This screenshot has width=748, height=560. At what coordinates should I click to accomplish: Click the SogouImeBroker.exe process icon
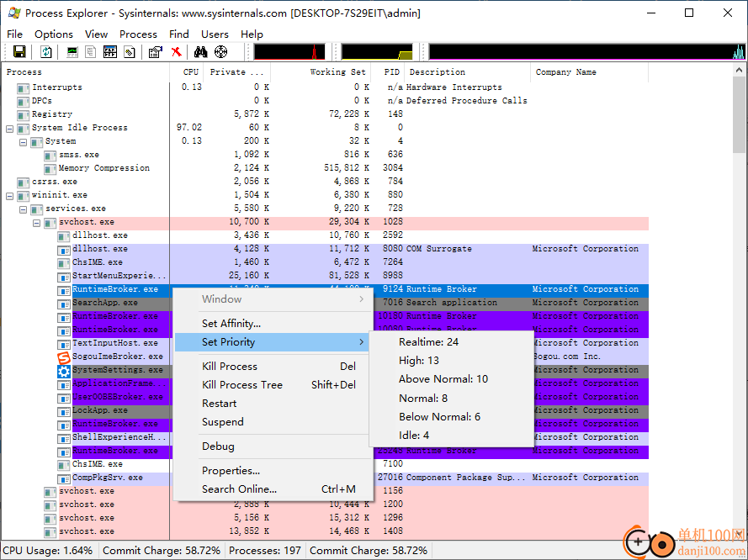tap(64, 357)
